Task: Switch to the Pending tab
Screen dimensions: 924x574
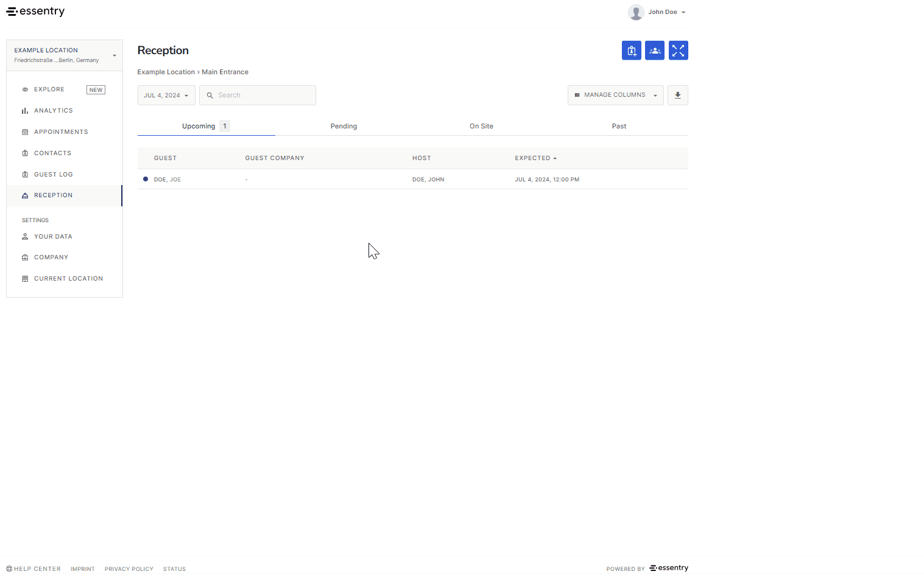Action: (344, 126)
